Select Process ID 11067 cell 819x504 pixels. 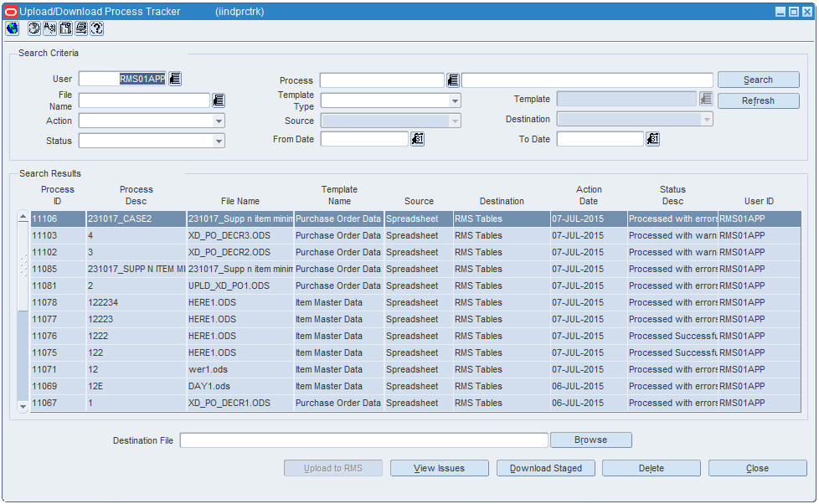(58, 403)
